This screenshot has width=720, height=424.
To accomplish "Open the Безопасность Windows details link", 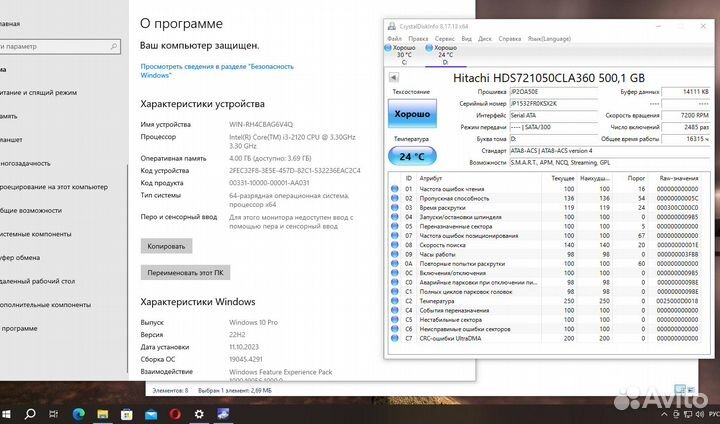I will coord(217,71).
